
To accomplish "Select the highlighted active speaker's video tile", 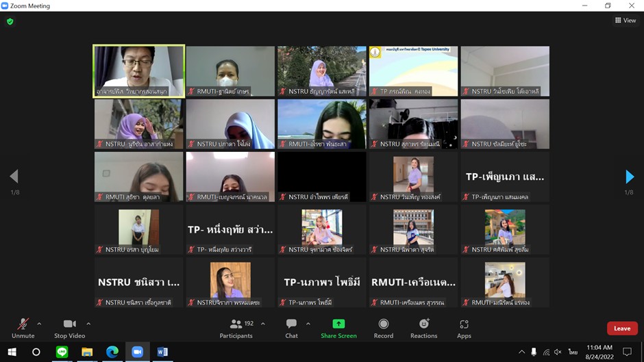I will (139, 71).
